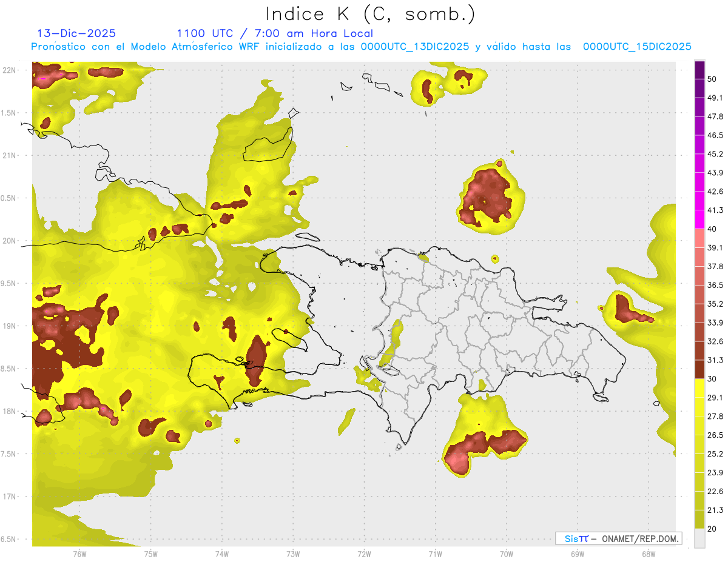This screenshot has height=562, width=728.
Task: Click the time text "1100 UTC / 7:00 am Hora Local"
Action: click(275, 33)
